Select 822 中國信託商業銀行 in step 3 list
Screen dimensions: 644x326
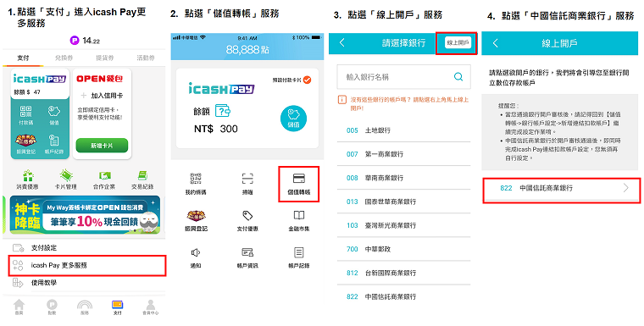point(403,296)
